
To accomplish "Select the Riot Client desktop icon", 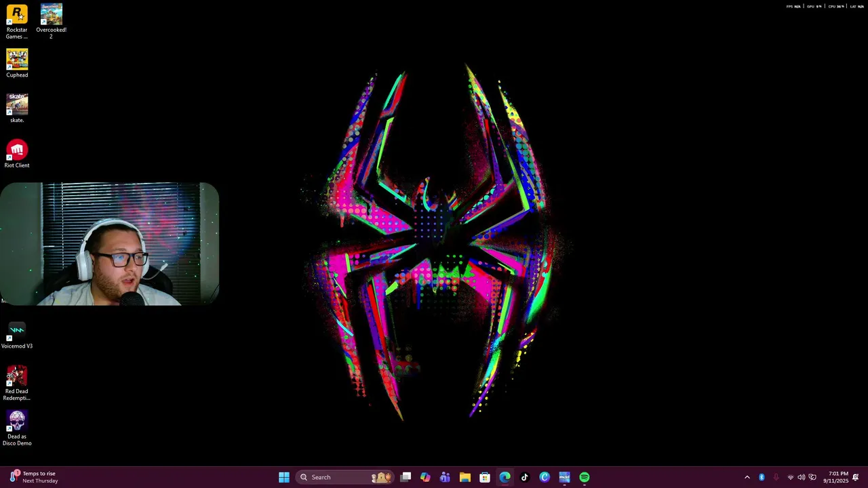I will point(17,154).
